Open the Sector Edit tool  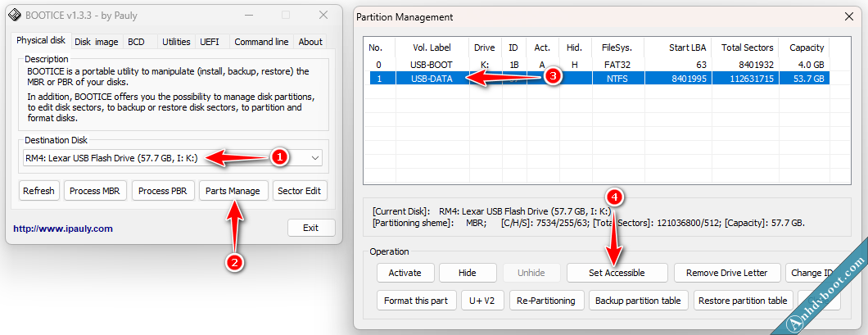click(x=301, y=191)
